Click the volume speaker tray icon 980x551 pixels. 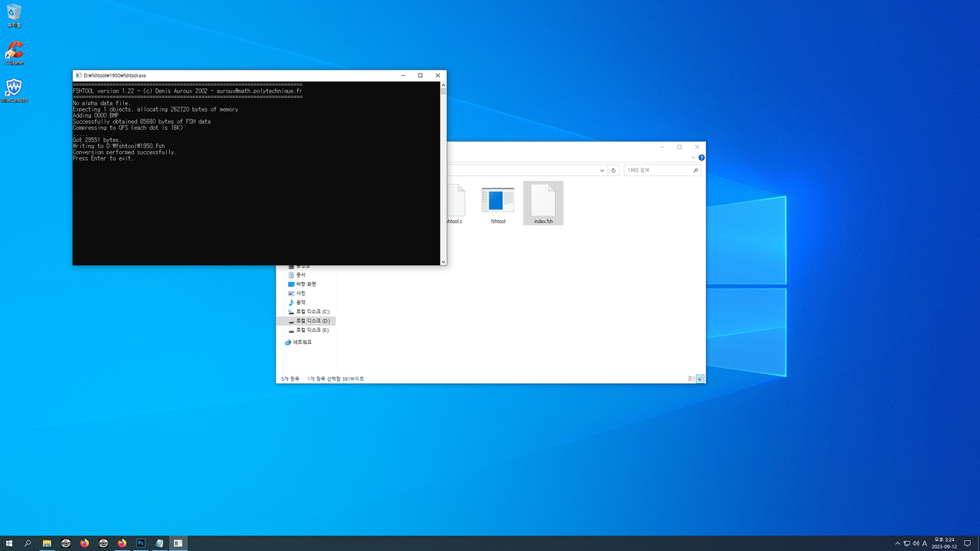click(x=916, y=543)
